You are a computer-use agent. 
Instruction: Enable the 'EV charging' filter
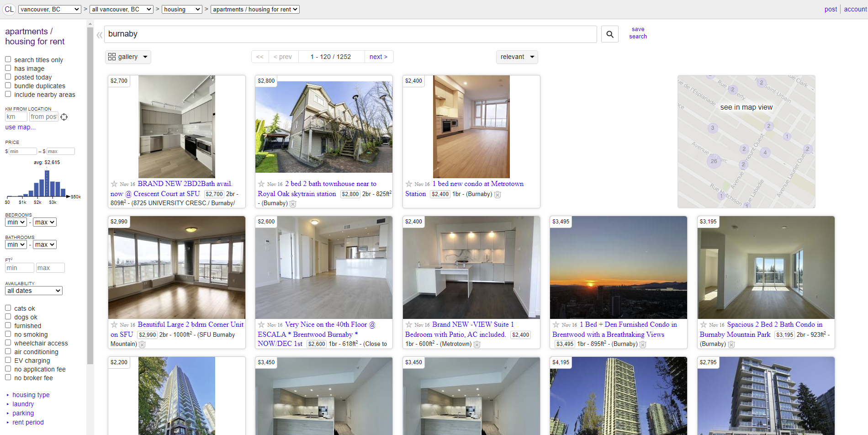(x=8, y=360)
